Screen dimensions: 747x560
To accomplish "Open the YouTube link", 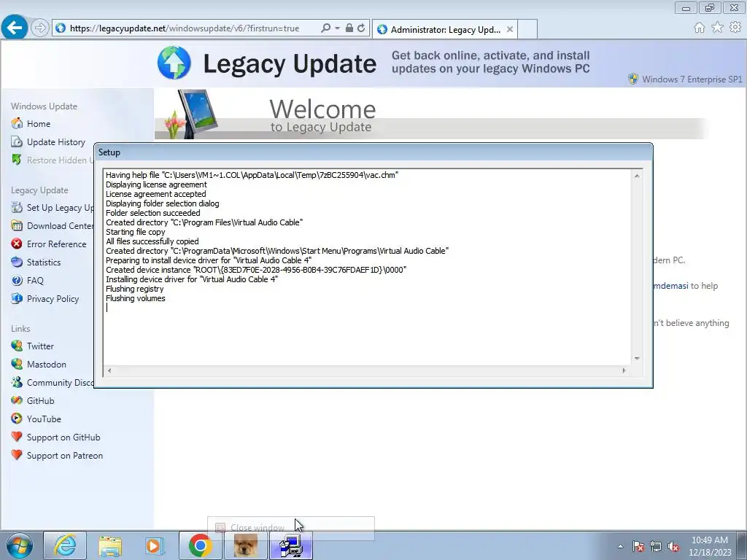I will (44, 419).
